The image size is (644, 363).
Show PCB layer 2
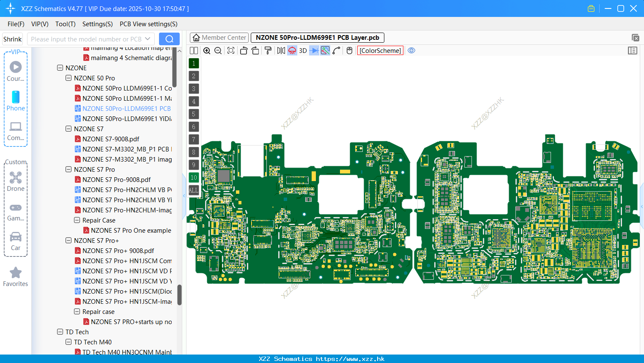pyautogui.click(x=194, y=76)
